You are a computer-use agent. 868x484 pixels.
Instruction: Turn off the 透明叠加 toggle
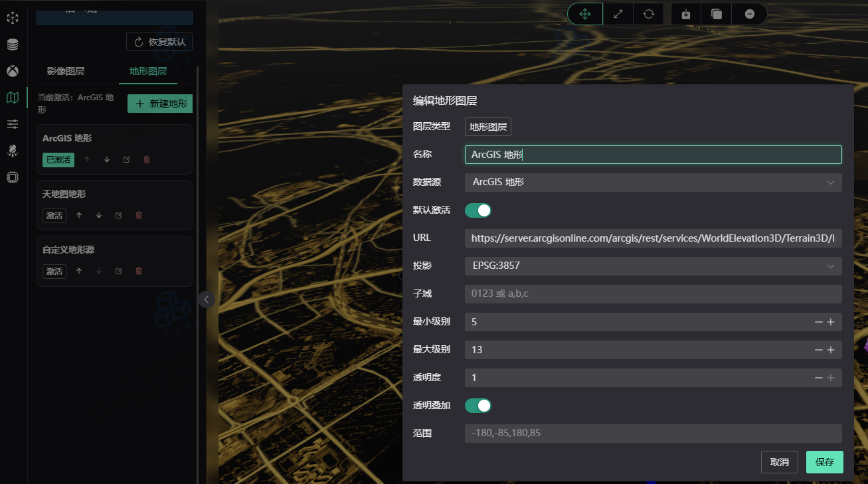(477, 405)
